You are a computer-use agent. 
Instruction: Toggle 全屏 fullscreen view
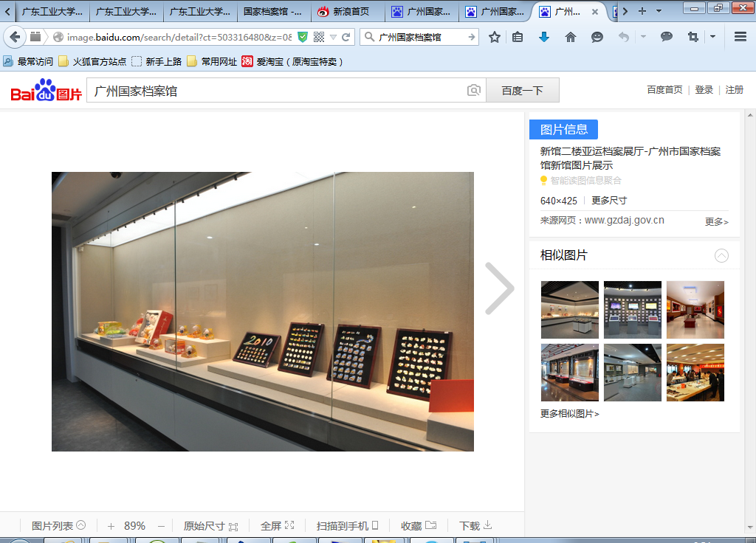click(x=277, y=526)
